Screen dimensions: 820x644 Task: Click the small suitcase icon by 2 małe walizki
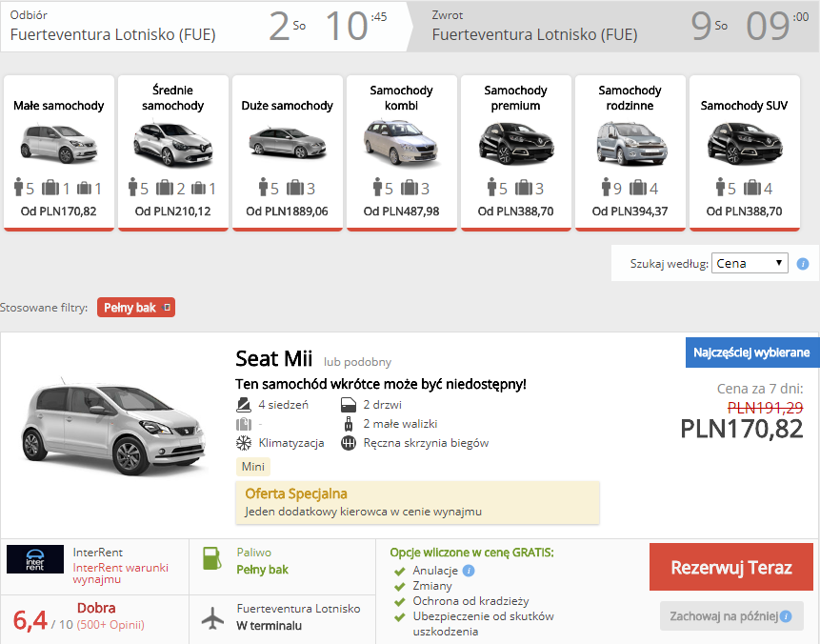349,424
